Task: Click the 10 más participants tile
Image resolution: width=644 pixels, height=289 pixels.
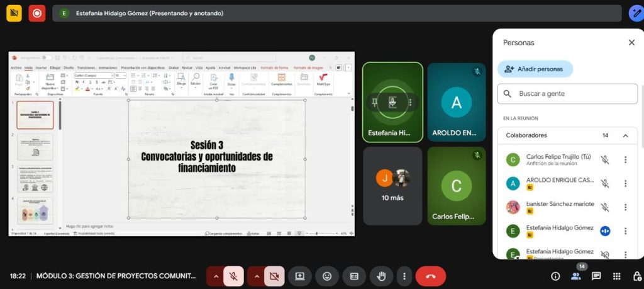Action: coord(392,186)
